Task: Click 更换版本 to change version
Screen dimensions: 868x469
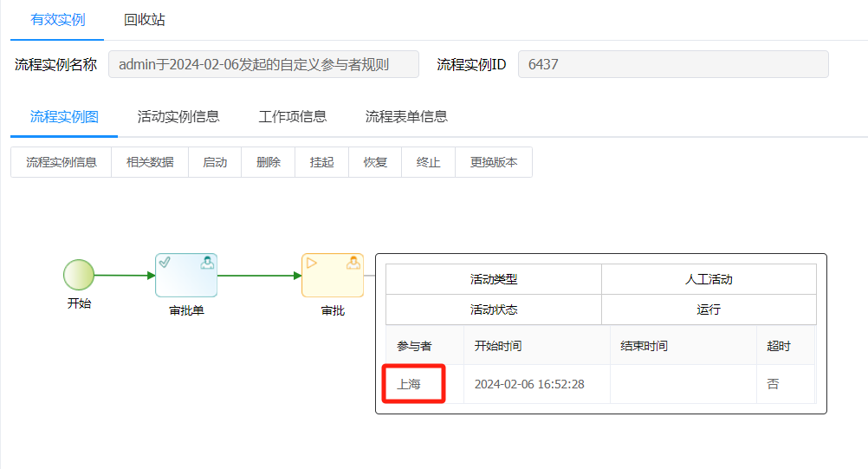Action: [x=494, y=162]
